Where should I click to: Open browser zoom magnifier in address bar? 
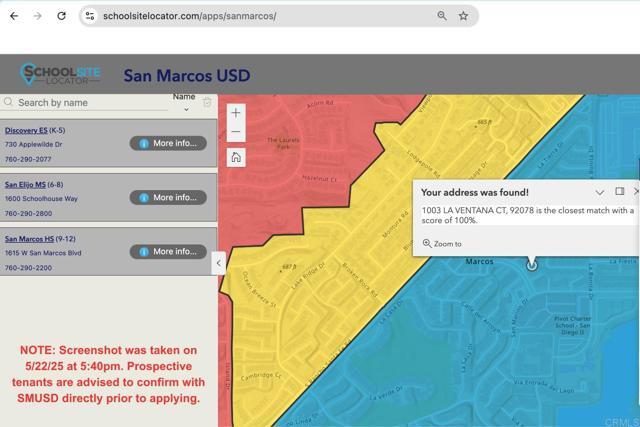click(442, 16)
